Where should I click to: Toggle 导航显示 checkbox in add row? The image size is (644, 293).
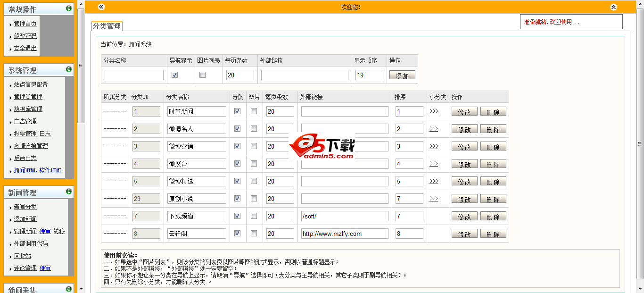tap(175, 75)
